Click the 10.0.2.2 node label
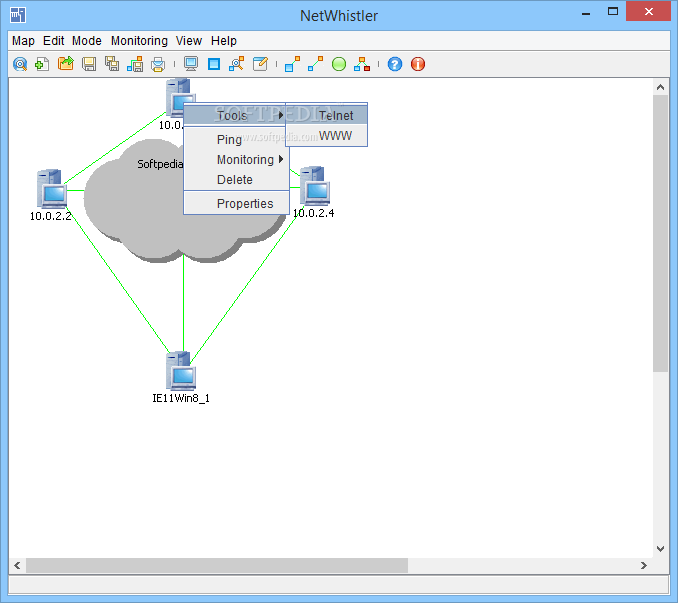Image resolution: width=678 pixels, height=603 pixels. coord(51,216)
